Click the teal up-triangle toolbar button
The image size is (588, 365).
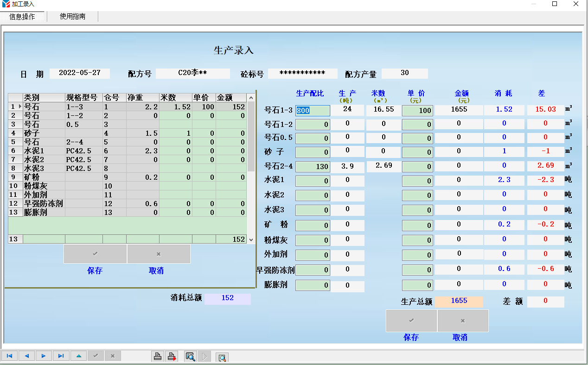point(78,356)
